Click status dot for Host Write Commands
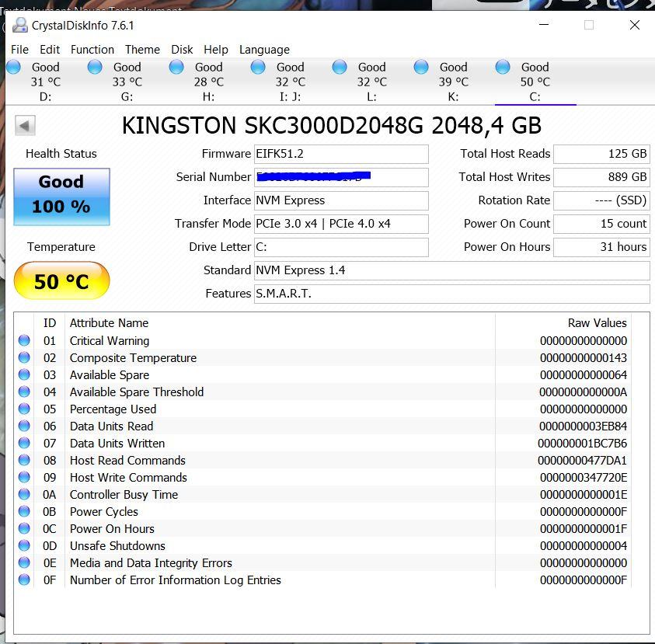Image resolution: width=655 pixels, height=644 pixels. coord(24,477)
